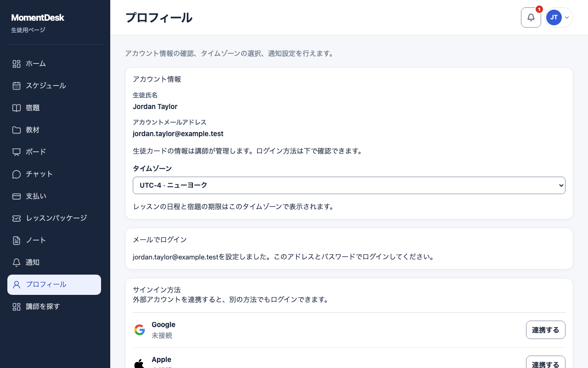Image resolution: width=588 pixels, height=368 pixels.
Task: Expand the user menu chevron beside JT
Action: [x=567, y=17]
